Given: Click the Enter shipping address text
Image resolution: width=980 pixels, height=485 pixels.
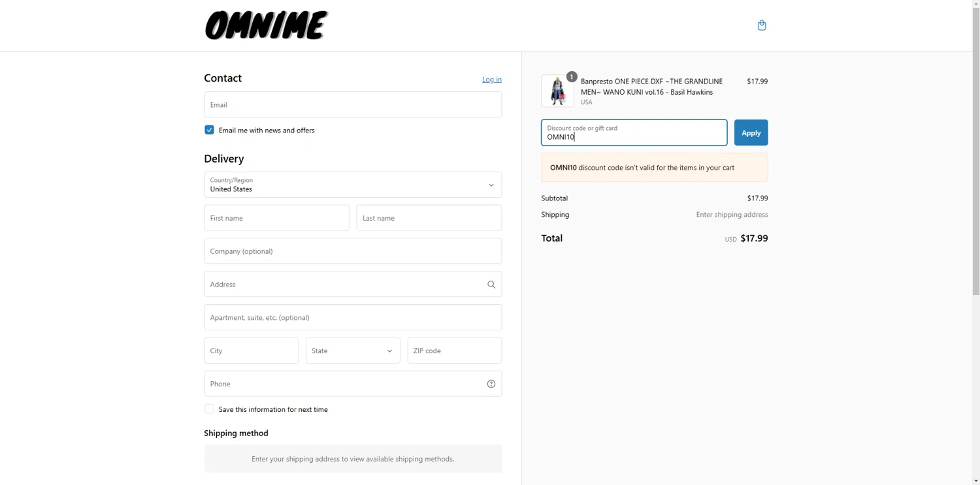Looking at the screenshot, I should point(732,215).
